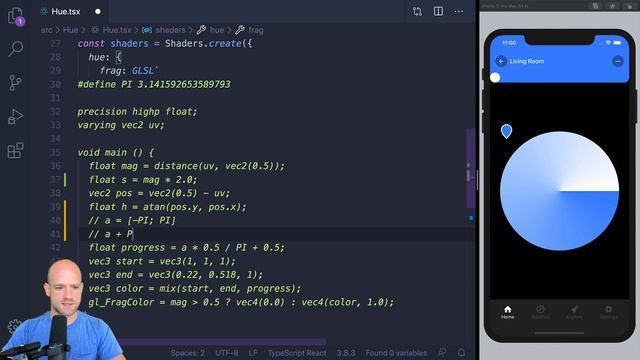Change end of line sequence LF
The width and height of the screenshot is (640, 360).
253,353
